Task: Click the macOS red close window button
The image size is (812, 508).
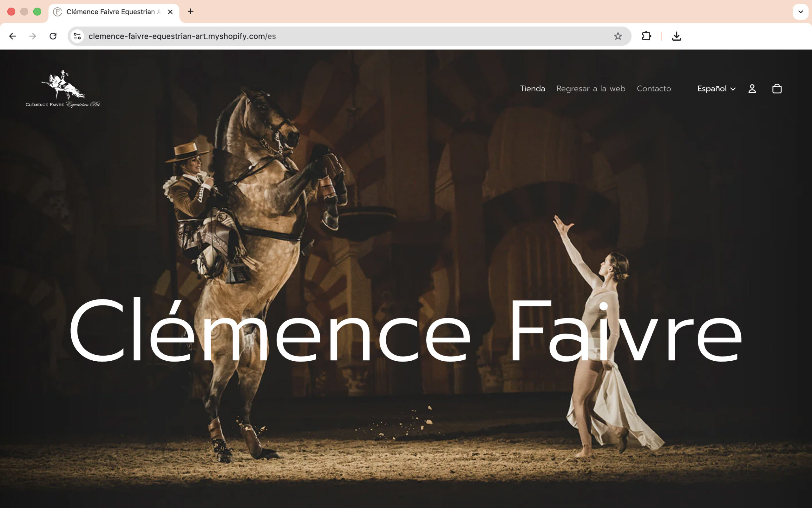Action: coord(11,12)
